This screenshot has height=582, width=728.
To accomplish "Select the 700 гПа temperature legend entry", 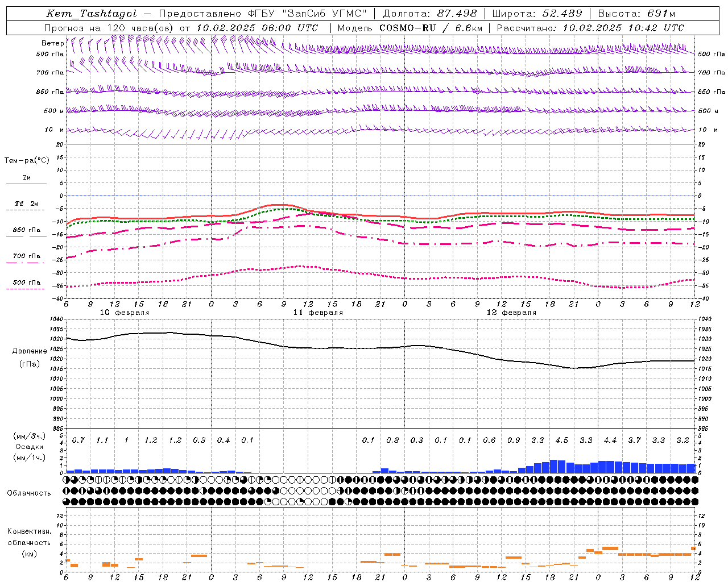I will pos(27,256).
